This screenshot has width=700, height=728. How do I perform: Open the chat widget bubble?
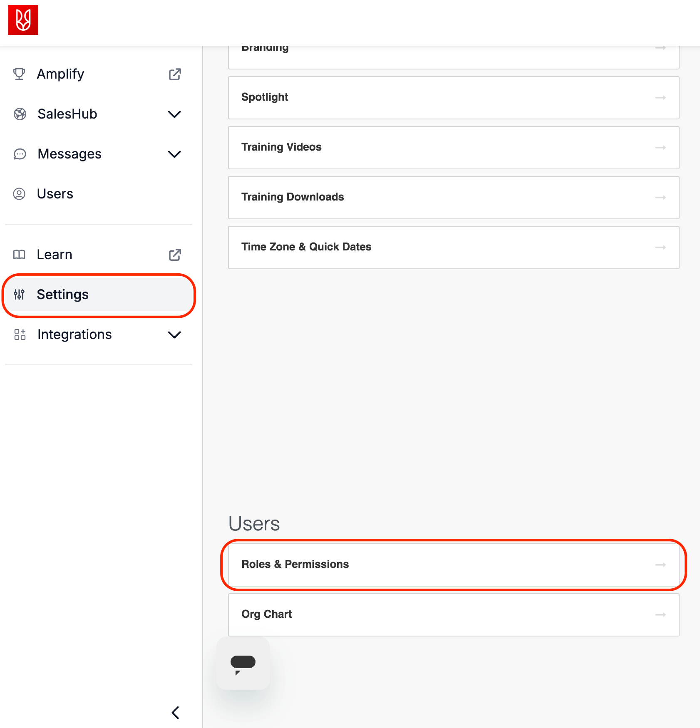tap(243, 663)
